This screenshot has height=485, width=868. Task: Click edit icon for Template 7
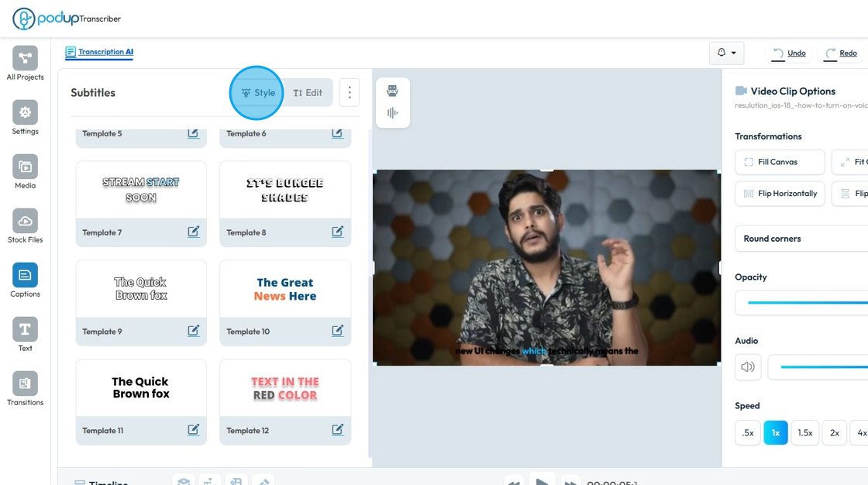tap(193, 232)
